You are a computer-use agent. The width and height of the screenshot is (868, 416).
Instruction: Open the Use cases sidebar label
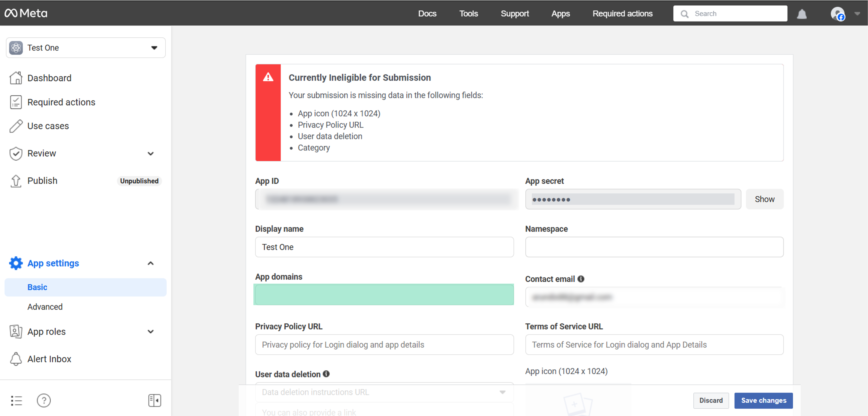coord(48,126)
